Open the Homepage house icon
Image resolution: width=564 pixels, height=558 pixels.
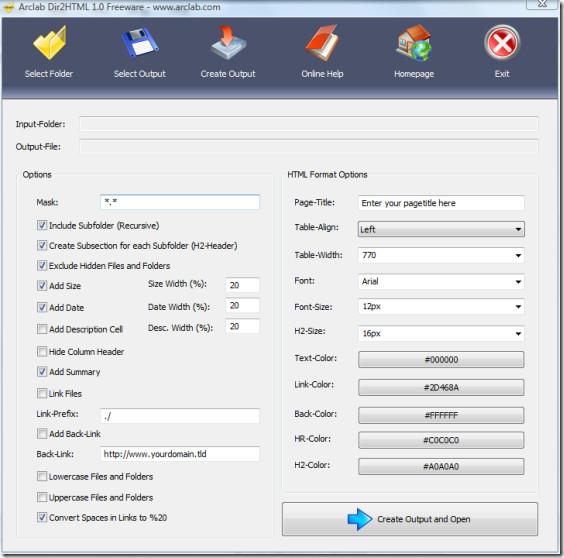414,42
